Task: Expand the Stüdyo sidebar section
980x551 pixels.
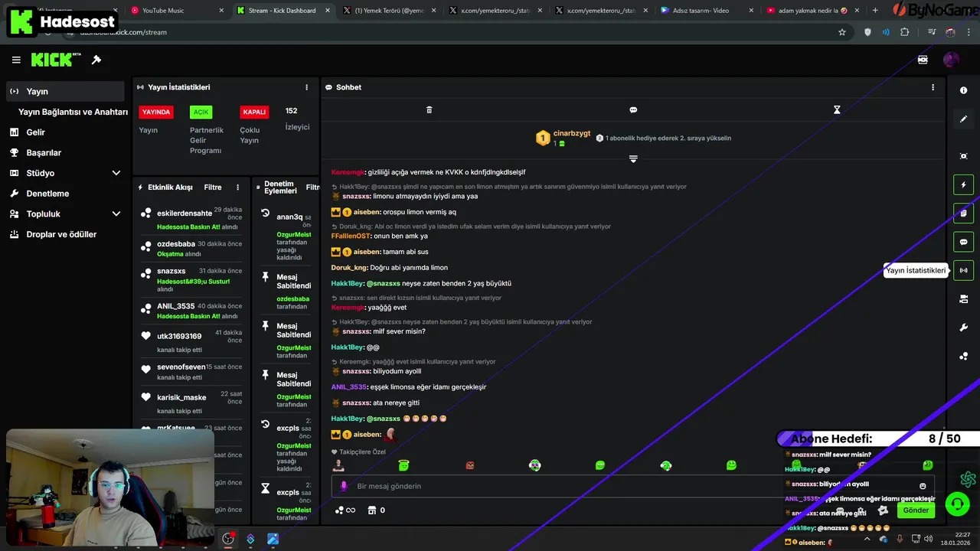Action: click(x=116, y=173)
